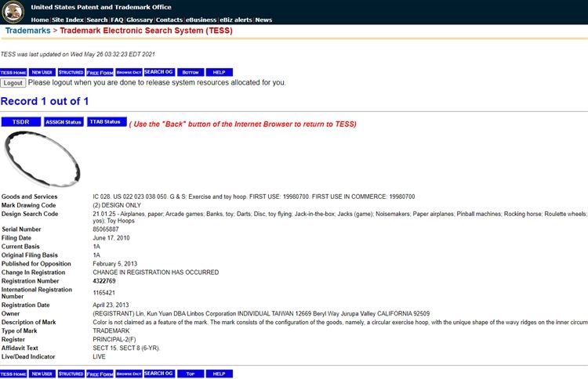The width and height of the screenshot is (588, 379).
Task: Jump to Bottom of the page
Action: coord(191,72)
